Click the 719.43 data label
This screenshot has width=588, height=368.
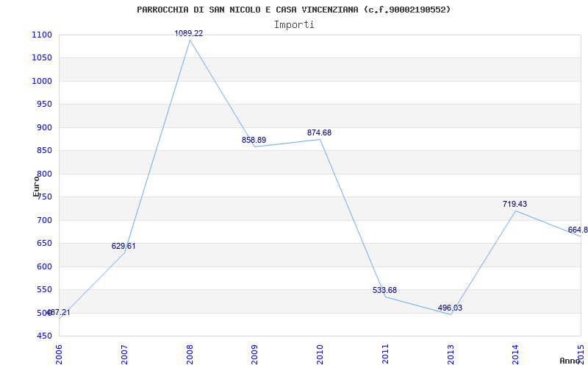pos(515,204)
